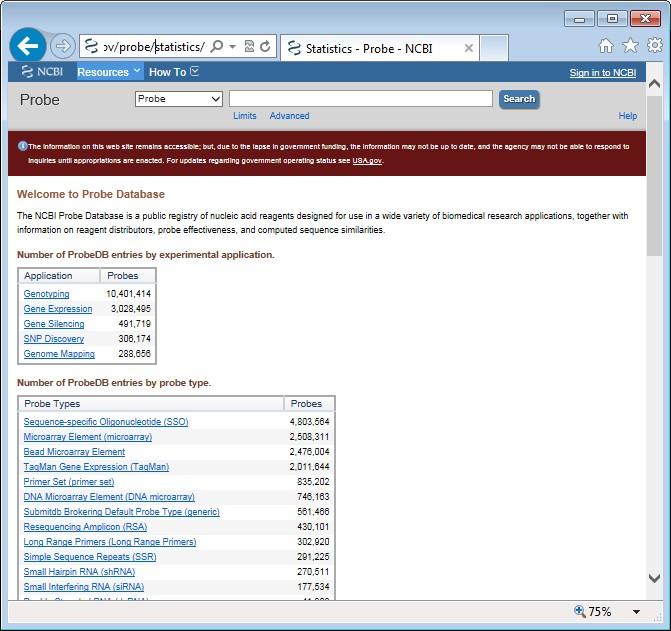Close the Statistics - Probe - NCBI tab
The width and height of the screenshot is (671, 631).
tap(469, 48)
